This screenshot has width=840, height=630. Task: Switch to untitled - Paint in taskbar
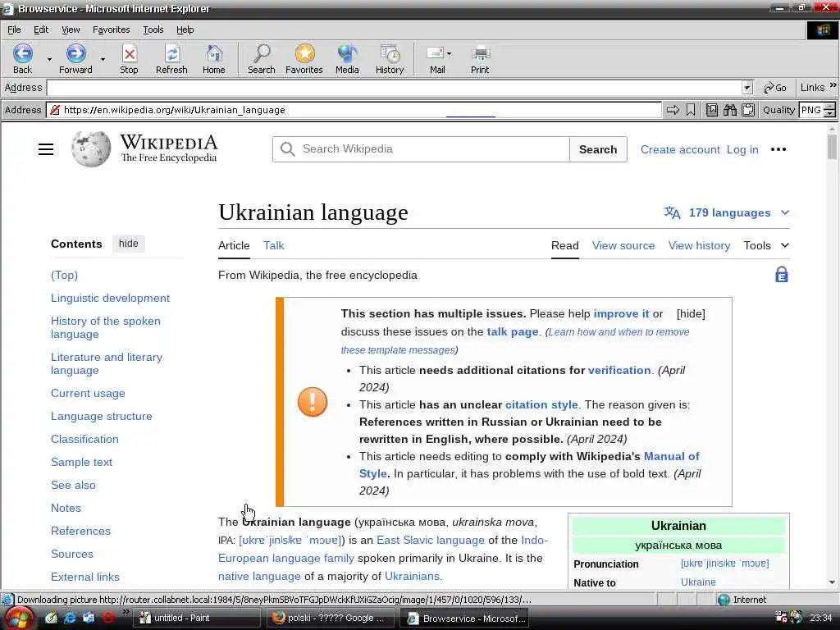click(x=197, y=619)
